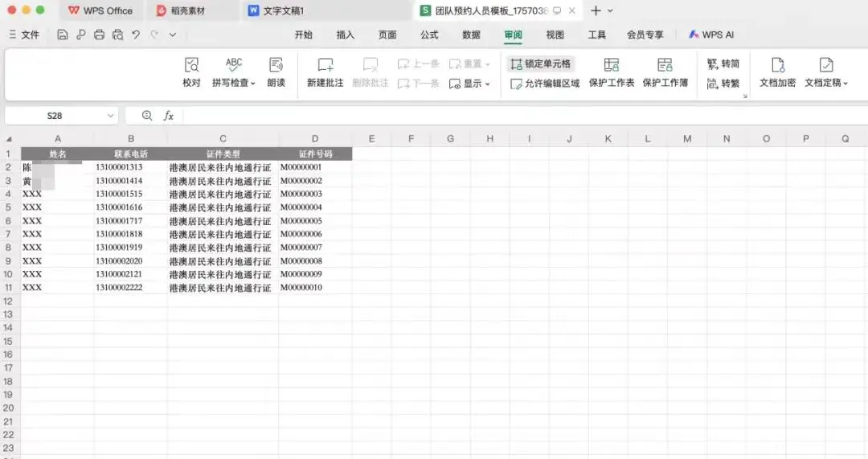
Task: Select the 证件号码 header cell
Action: click(x=316, y=154)
